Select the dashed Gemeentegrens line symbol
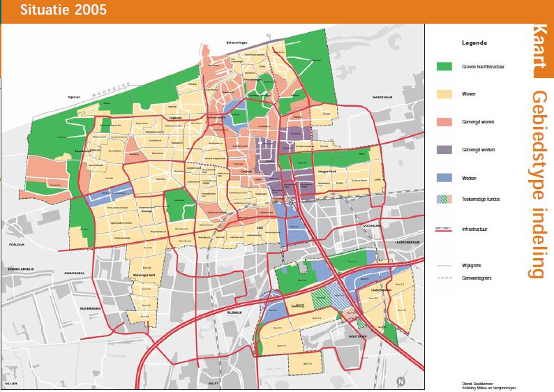Image resolution: width=554 pixels, height=392 pixels. point(445,277)
